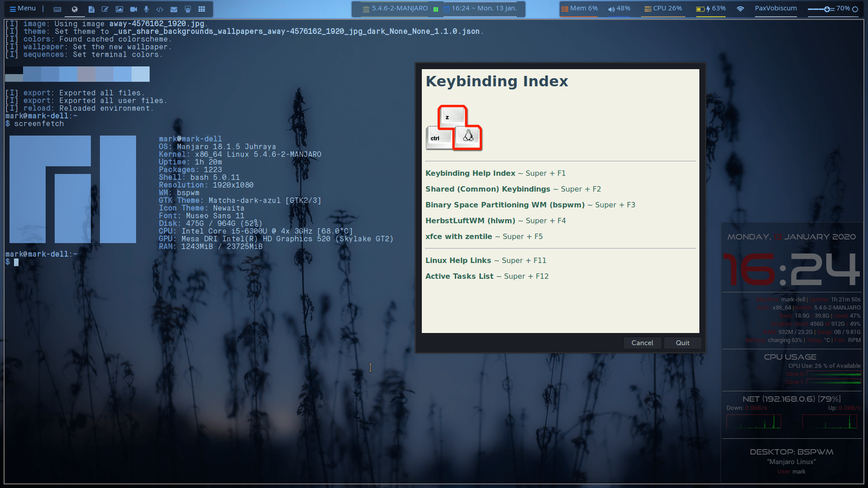This screenshot has height=488, width=868.
Task: Open the microphone recording app icon
Action: (x=146, y=9)
